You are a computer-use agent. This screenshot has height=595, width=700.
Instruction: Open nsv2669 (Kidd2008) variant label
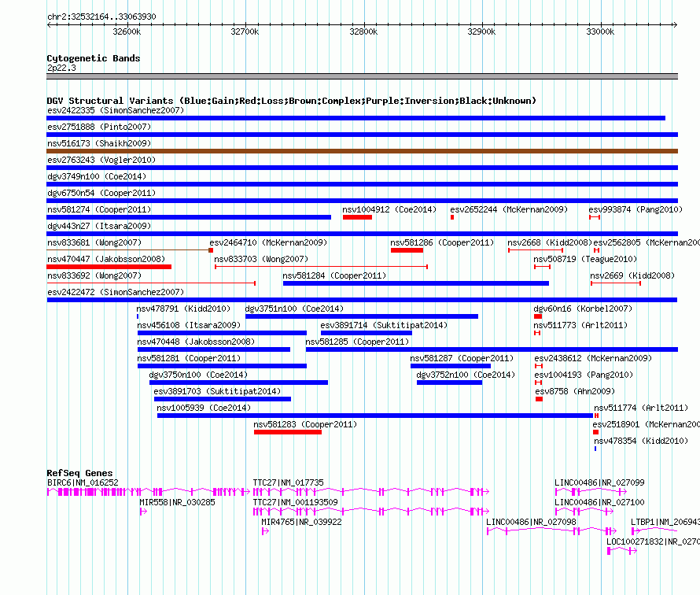click(632, 275)
